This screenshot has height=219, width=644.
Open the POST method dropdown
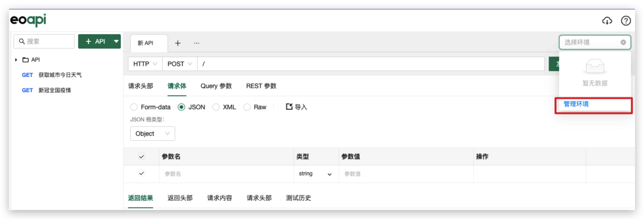coord(180,64)
